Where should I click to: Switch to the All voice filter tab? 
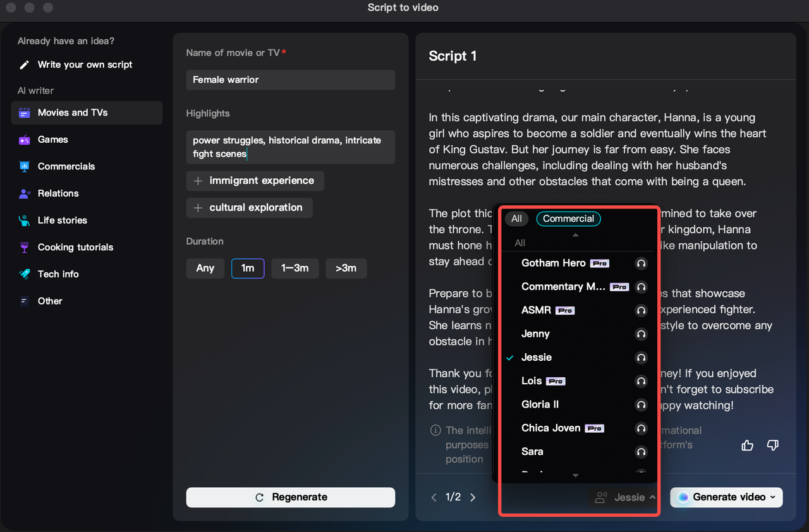[x=516, y=219]
